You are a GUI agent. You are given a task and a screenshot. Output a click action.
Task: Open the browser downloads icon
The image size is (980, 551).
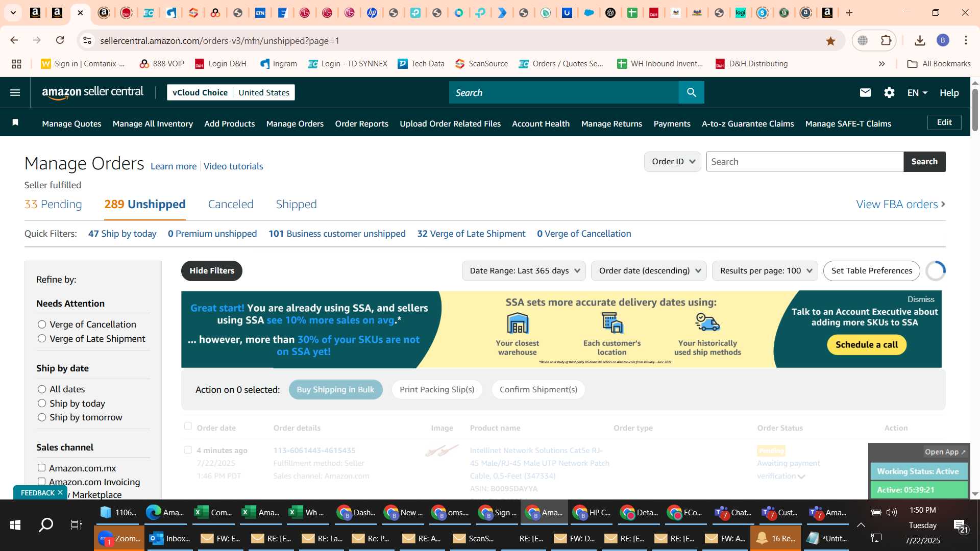(920, 40)
